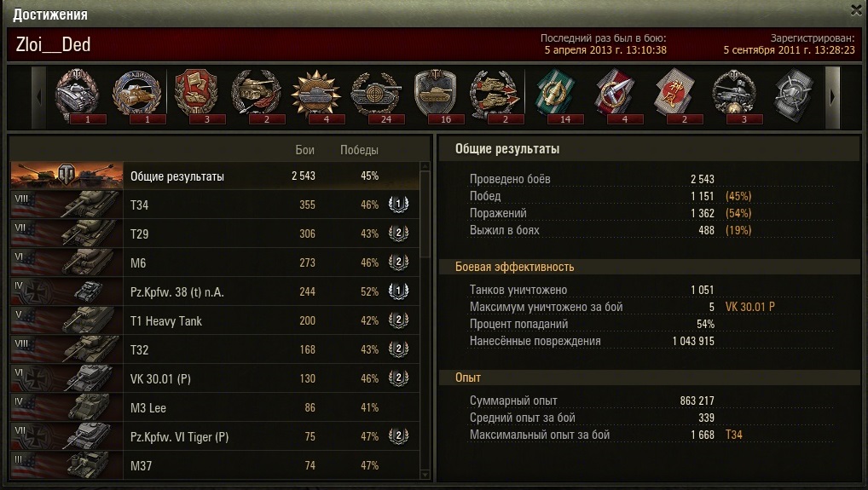Select the sunburst tank medal with count 4
This screenshot has width=868, height=490.
click(316, 95)
